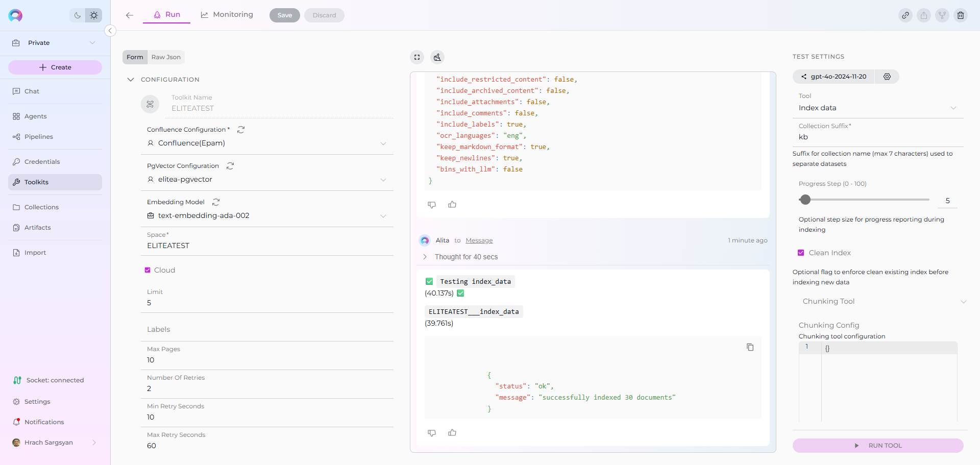The image size is (980, 465).
Task: Disable the Clean Index checkbox
Action: 801,253
